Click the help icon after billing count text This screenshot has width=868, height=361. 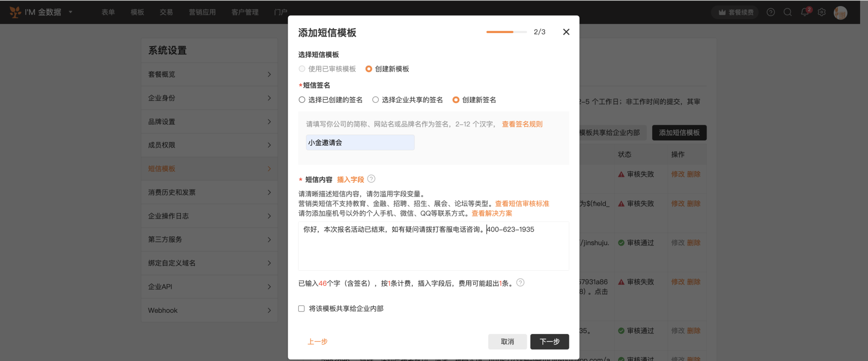coord(520,282)
